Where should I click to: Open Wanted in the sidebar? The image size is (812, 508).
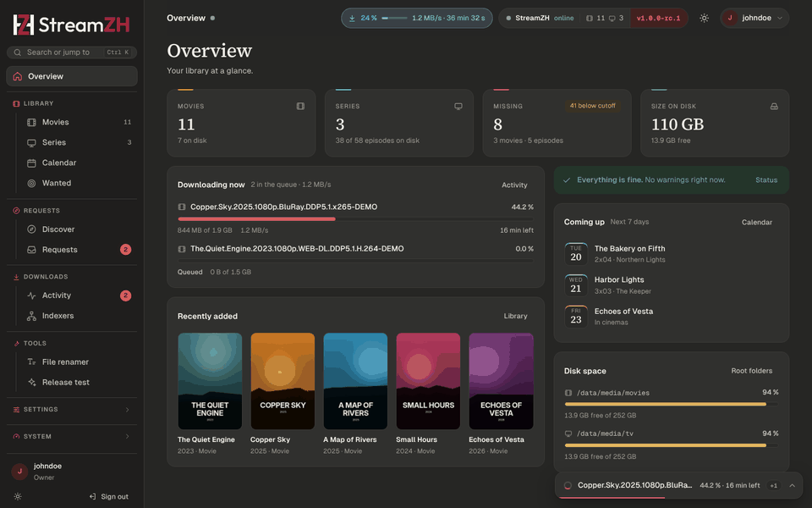pyautogui.click(x=77, y=183)
